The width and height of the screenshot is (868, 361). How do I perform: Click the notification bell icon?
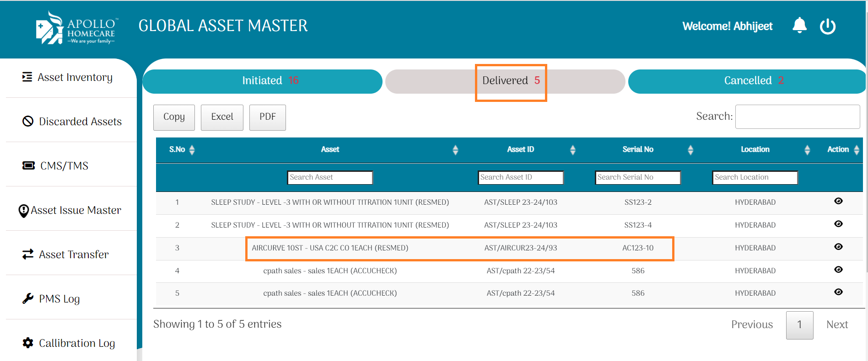click(x=799, y=26)
